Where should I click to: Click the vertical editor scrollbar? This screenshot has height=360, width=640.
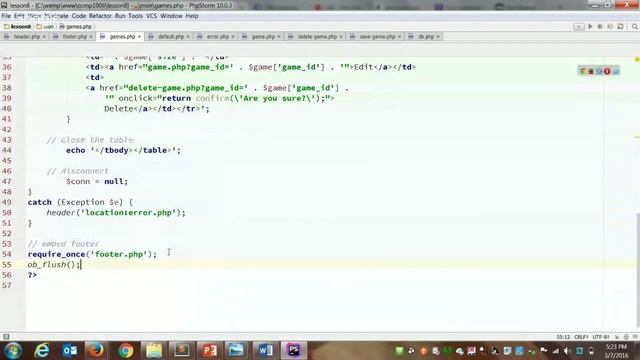pos(638,269)
